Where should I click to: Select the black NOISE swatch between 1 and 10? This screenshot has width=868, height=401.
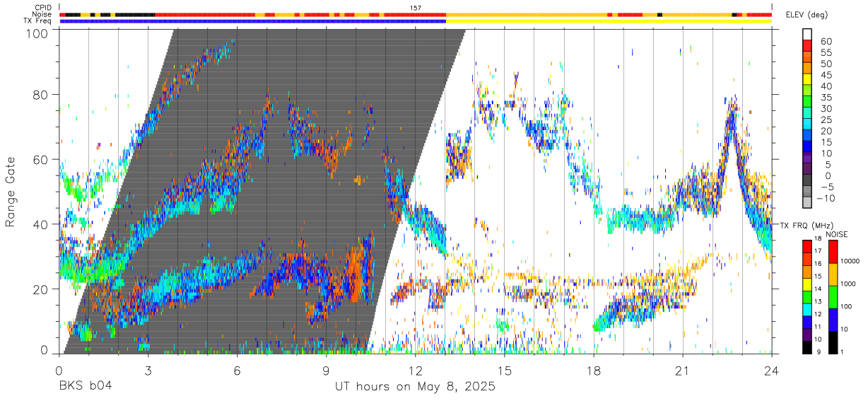[832, 342]
